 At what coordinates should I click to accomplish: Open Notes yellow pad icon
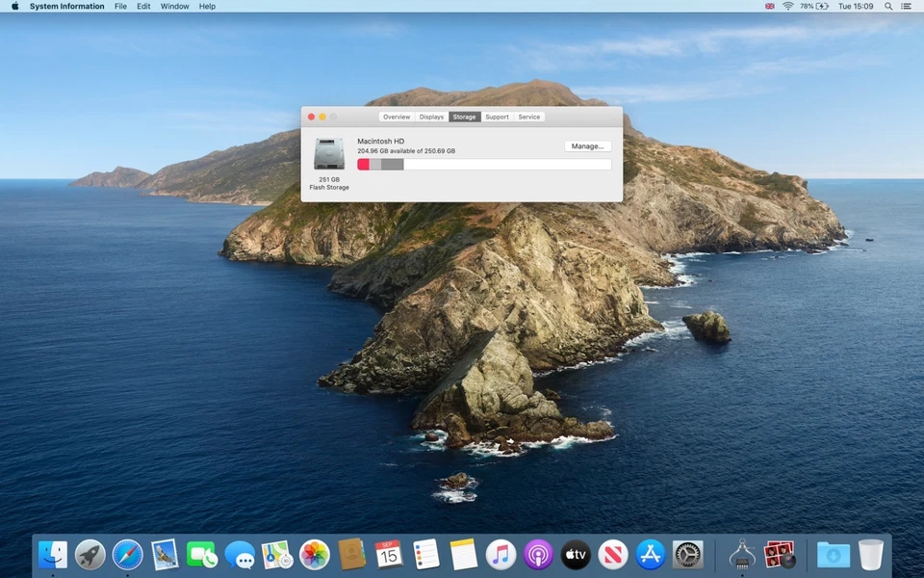464,555
